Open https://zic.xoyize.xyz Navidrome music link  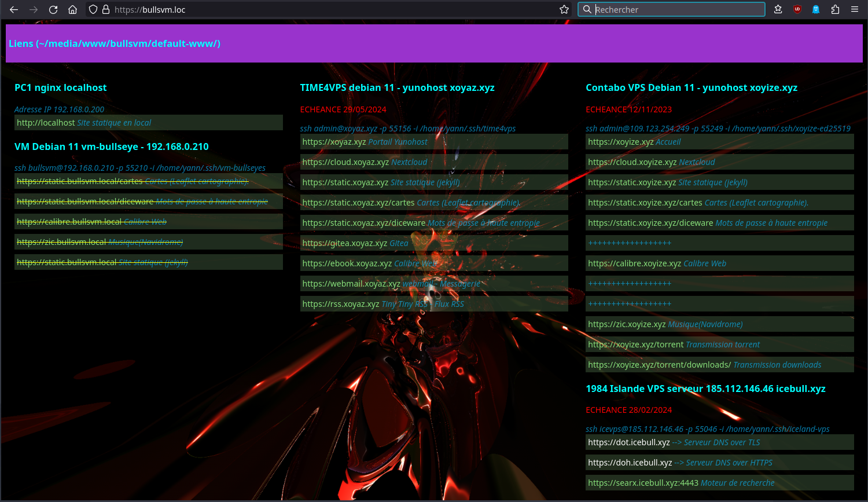tap(627, 324)
